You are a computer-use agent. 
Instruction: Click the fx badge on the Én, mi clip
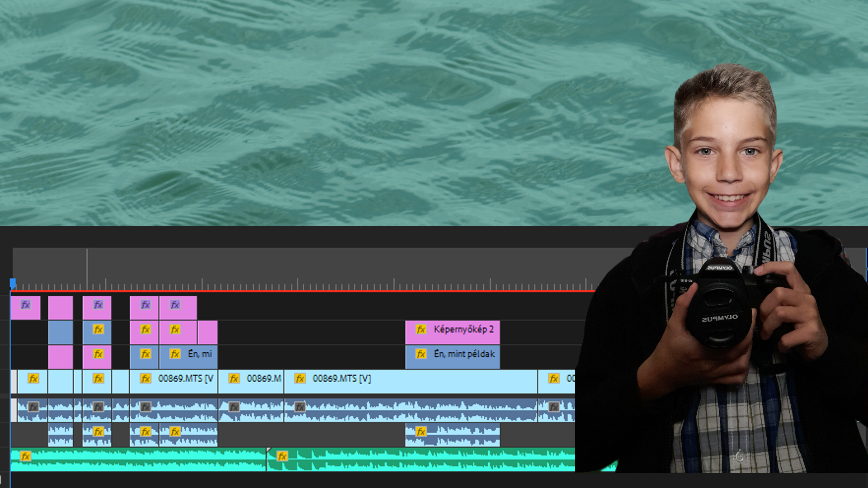pos(175,354)
